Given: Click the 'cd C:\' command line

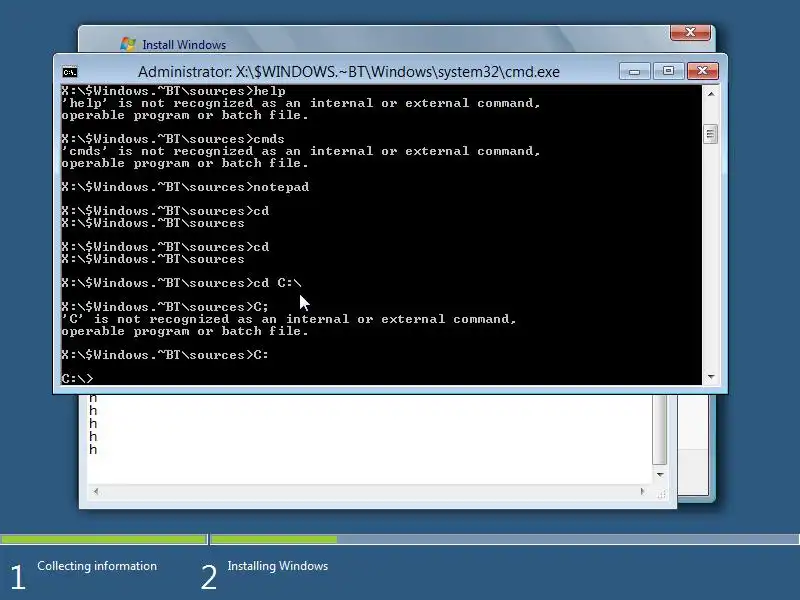Looking at the screenshot, I should click(181, 283).
